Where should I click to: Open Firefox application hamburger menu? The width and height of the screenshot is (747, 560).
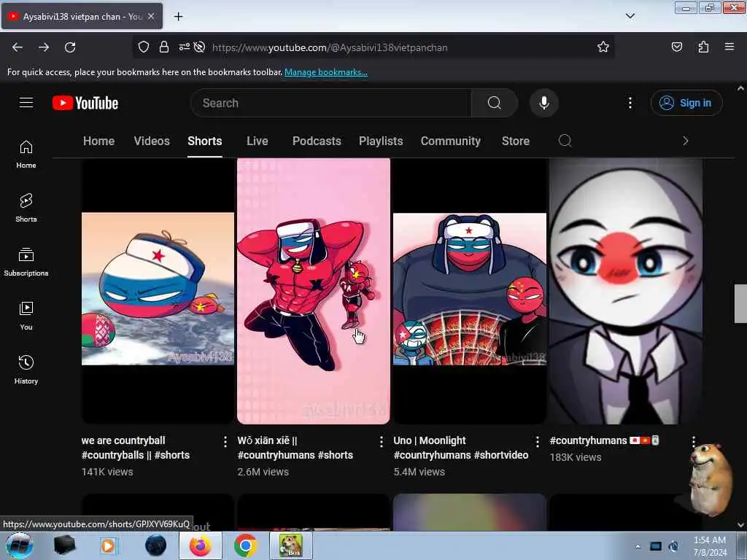click(x=729, y=47)
